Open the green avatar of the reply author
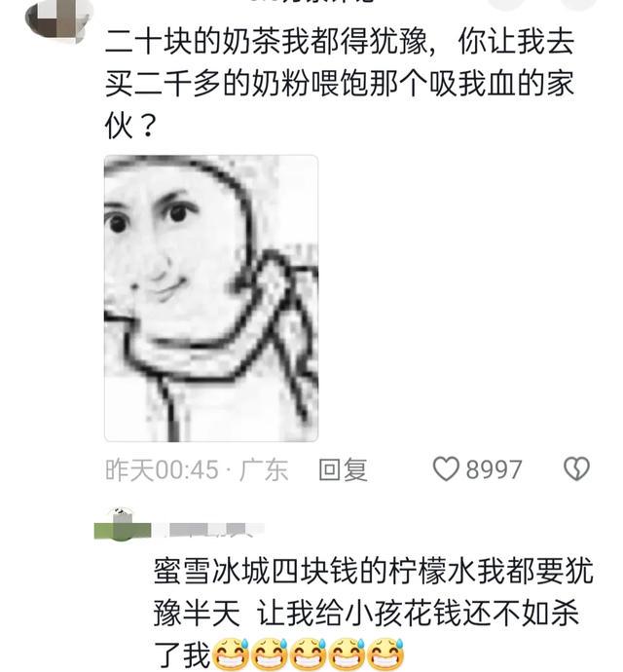623x672 pixels. [x=123, y=526]
